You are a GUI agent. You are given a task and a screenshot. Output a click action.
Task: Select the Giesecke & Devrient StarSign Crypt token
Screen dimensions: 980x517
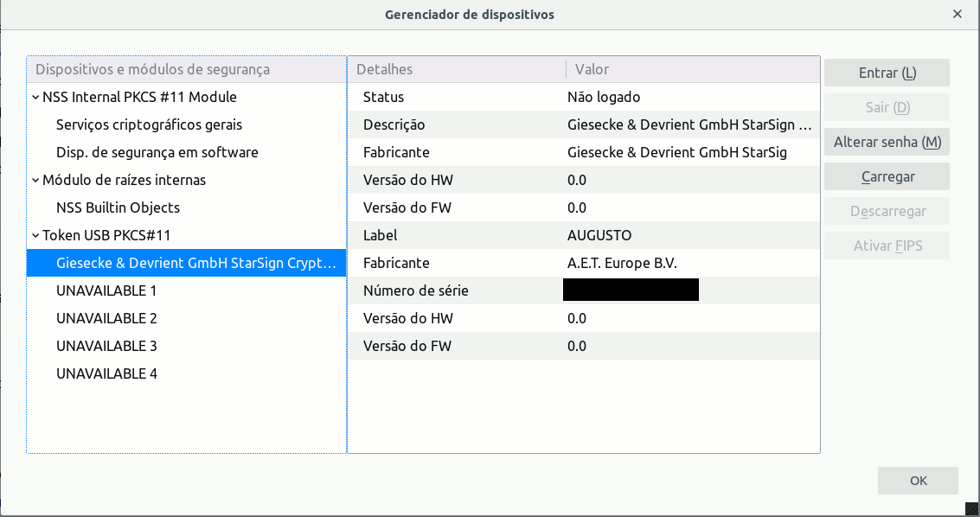[x=186, y=263]
